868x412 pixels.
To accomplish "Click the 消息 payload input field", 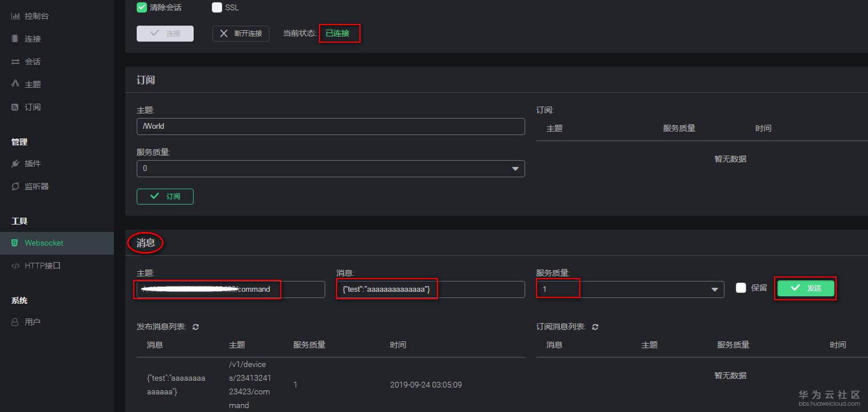I will [x=431, y=289].
